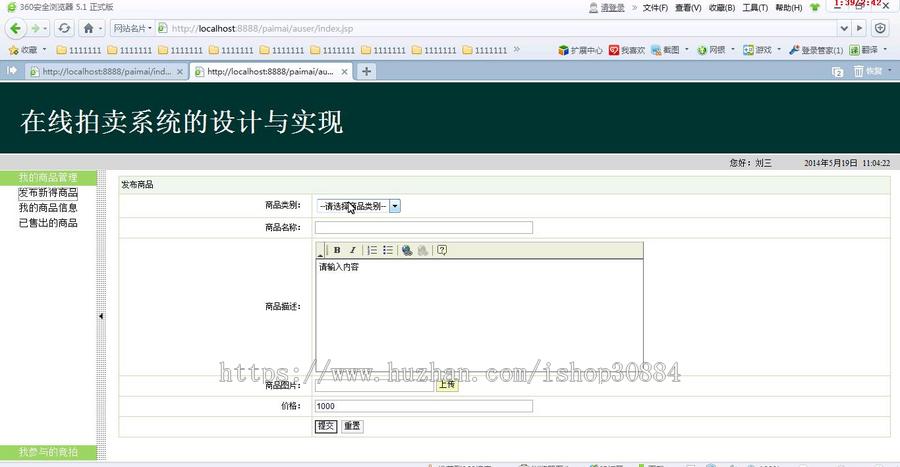Screen dimensions: 900x467
Task: Click the 重置 reset button
Action: [352, 426]
